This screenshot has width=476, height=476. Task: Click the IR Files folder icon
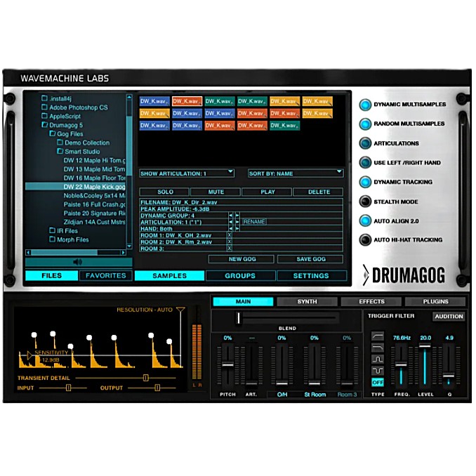(x=52, y=230)
